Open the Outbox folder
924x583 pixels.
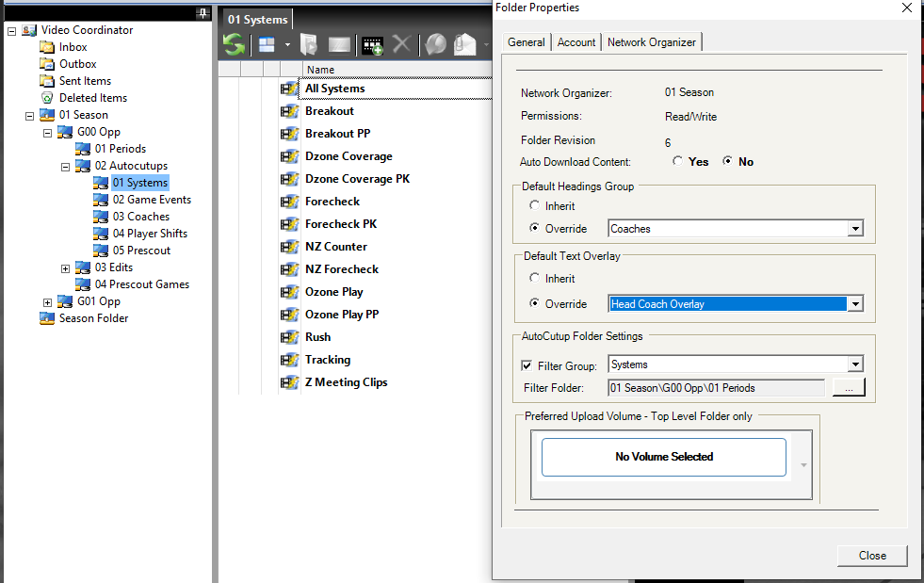[x=78, y=64]
